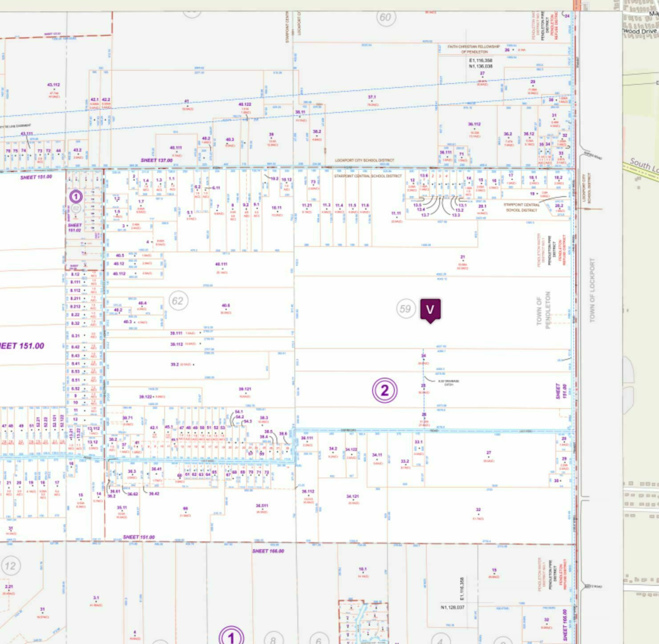Viewport: 659px width, 644px height.
Task: Select parcel 37.1 on the map
Action: coord(372,97)
